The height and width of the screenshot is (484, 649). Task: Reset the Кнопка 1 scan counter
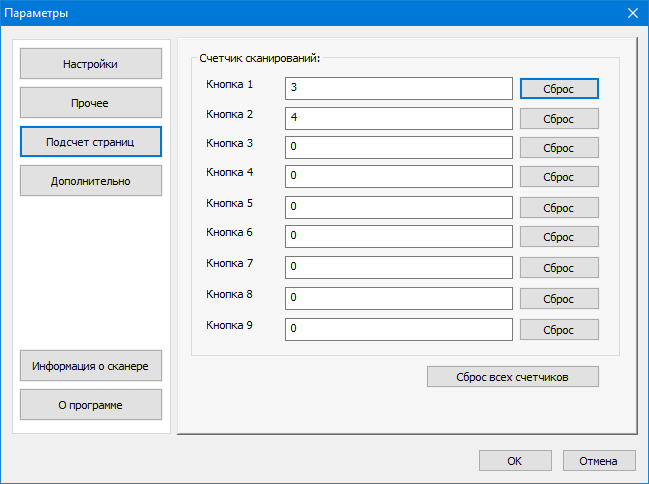(559, 88)
